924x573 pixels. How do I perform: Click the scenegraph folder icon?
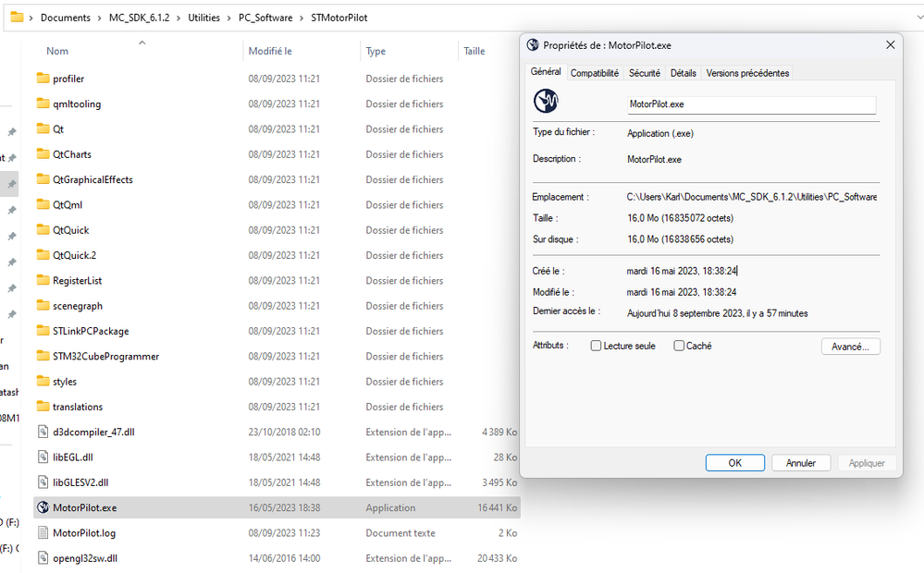pos(43,306)
